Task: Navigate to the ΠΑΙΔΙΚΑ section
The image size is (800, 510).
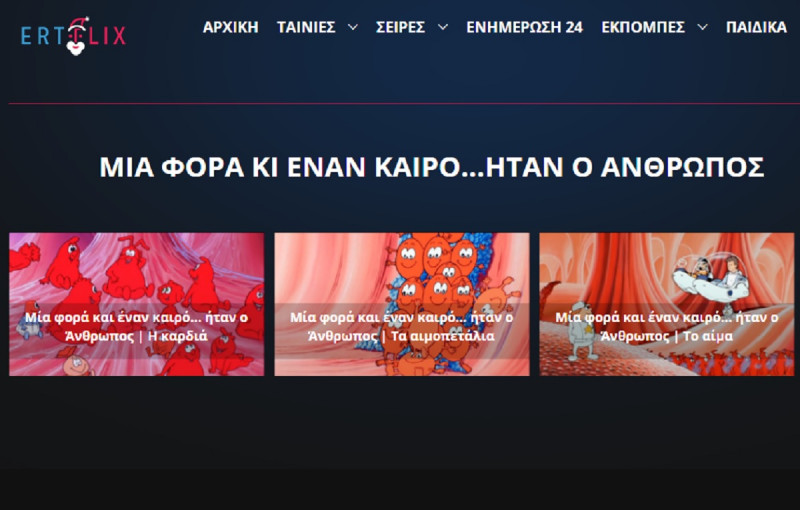Action: point(756,27)
